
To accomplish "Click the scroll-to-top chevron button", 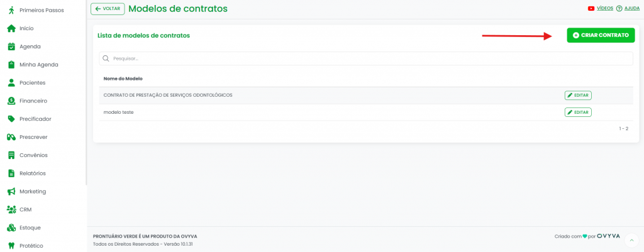I will (x=632, y=240).
